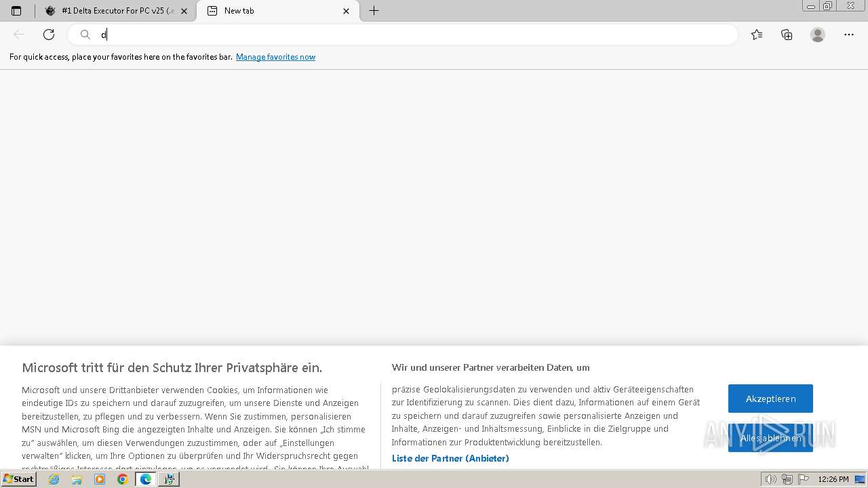
Task: Click the network tray icon
Action: pos(787,479)
